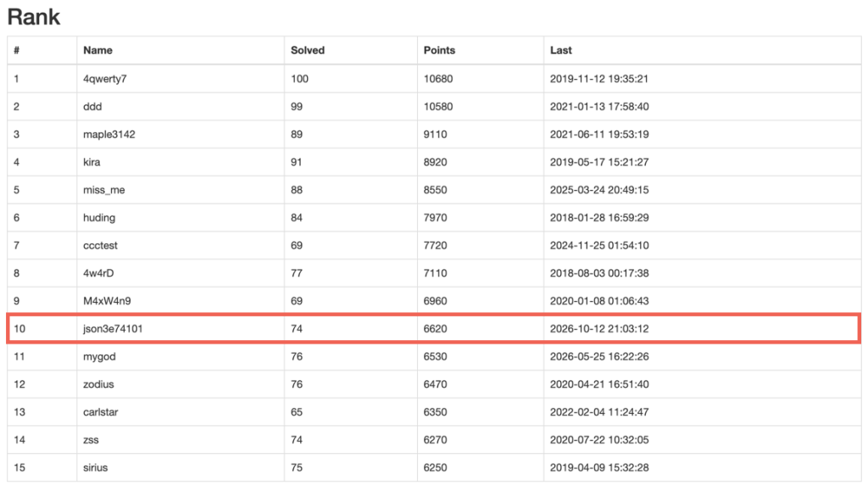Click the points value 6470
The height and width of the screenshot is (486, 868).
click(435, 384)
